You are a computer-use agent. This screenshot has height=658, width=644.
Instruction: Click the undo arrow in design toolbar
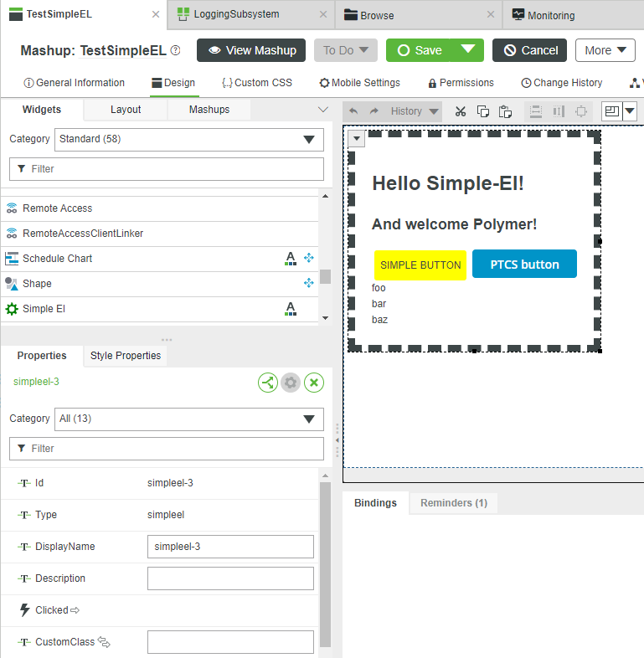click(x=353, y=111)
